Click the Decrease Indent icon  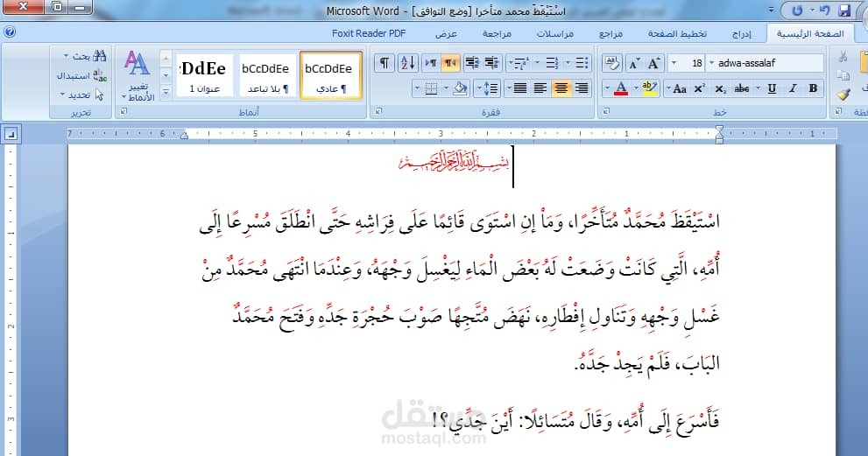[491, 63]
